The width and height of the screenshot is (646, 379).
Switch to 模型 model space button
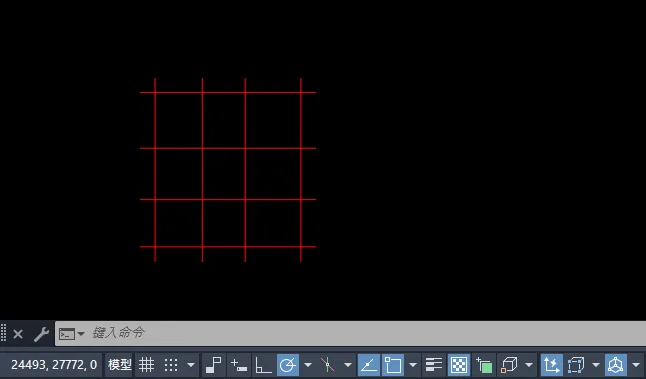pyautogui.click(x=119, y=365)
